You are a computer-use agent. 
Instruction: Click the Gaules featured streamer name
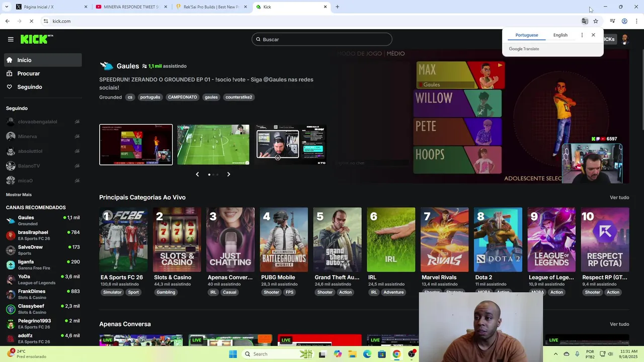(x=128, y=66)
